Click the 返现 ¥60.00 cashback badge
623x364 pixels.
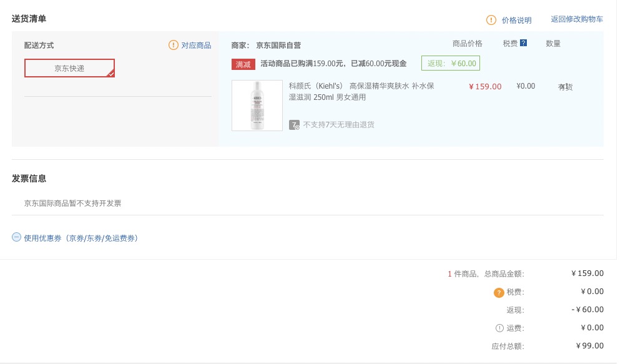pos(451,63)
